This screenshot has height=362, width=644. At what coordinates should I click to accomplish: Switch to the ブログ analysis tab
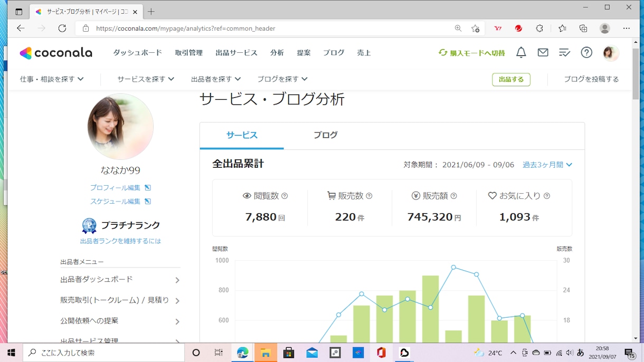coord(325,136)
